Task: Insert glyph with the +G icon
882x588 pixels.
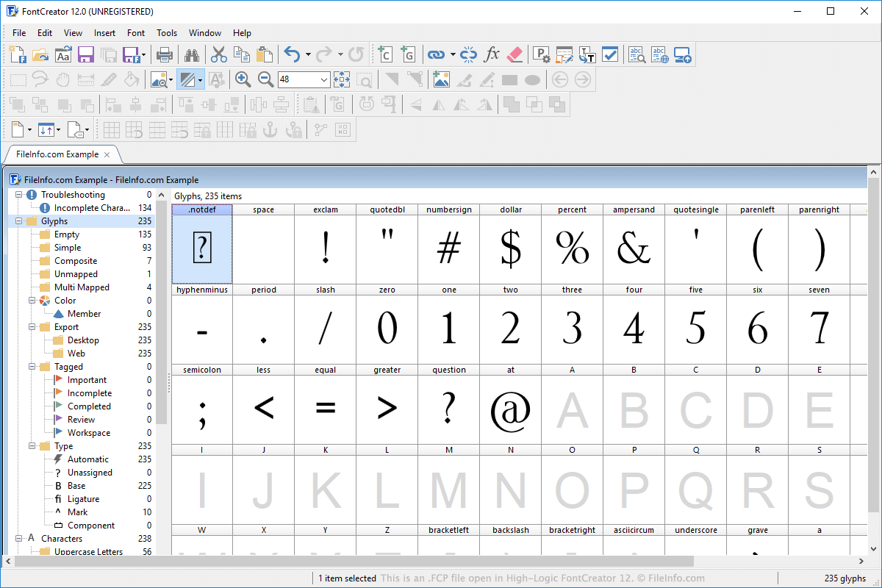Action: click(408, 54)
